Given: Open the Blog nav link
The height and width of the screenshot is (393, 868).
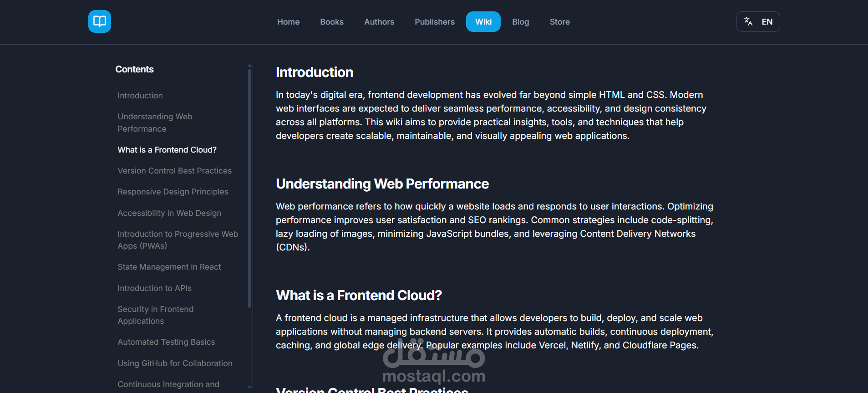Looking at the screenshot, I should [x=520, y=22].
